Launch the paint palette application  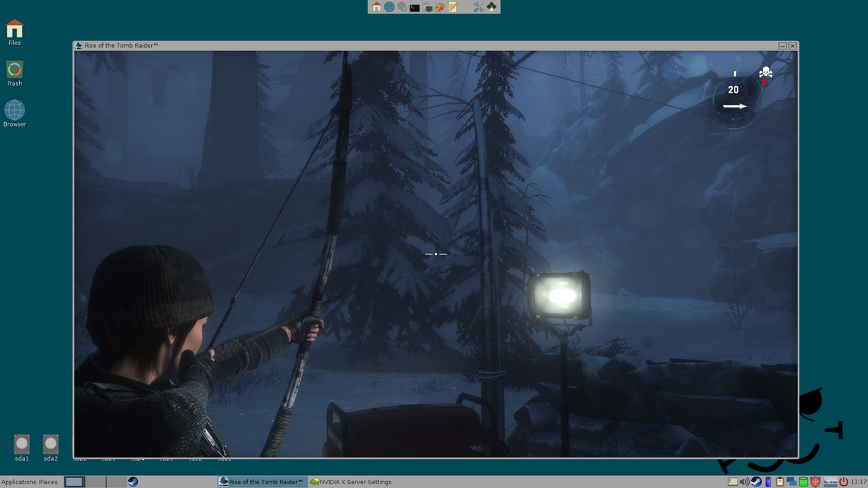tap(440, 7)
